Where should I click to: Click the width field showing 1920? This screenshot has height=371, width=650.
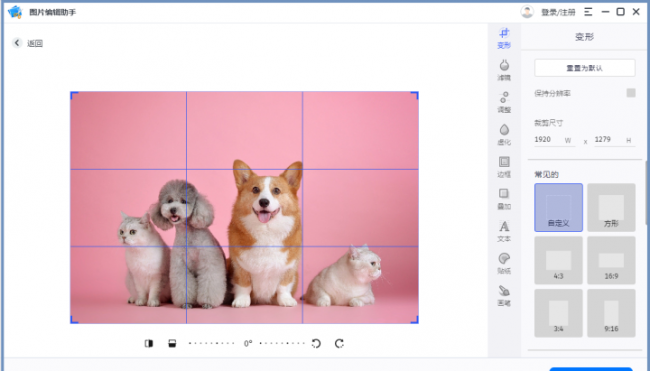click(x=554, y=140)
